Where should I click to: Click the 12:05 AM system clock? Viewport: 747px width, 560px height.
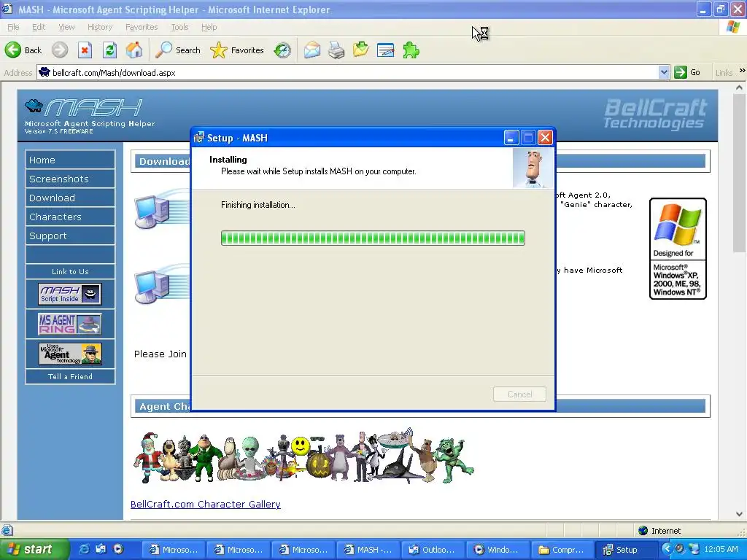[721, 549]
